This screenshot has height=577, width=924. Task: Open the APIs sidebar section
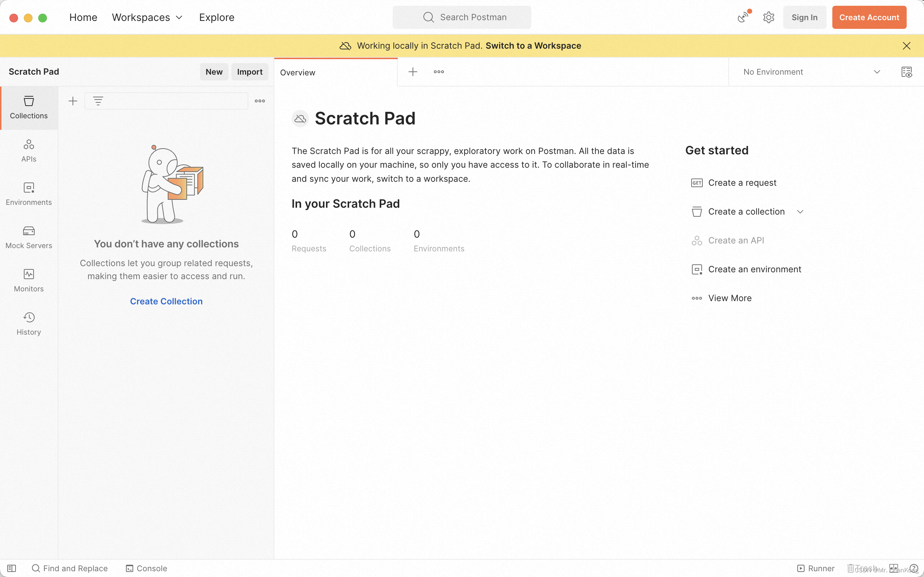tap(29, 151)
